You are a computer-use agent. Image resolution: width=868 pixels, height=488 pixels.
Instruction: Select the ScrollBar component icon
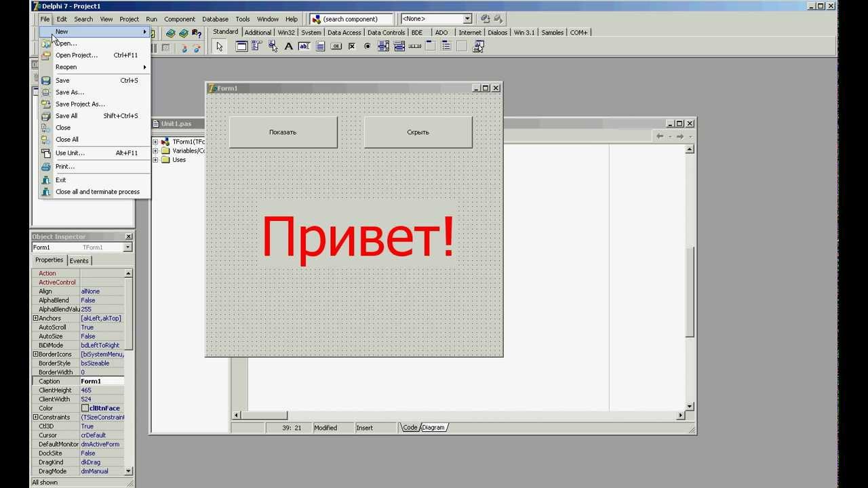tap(414, 46)
